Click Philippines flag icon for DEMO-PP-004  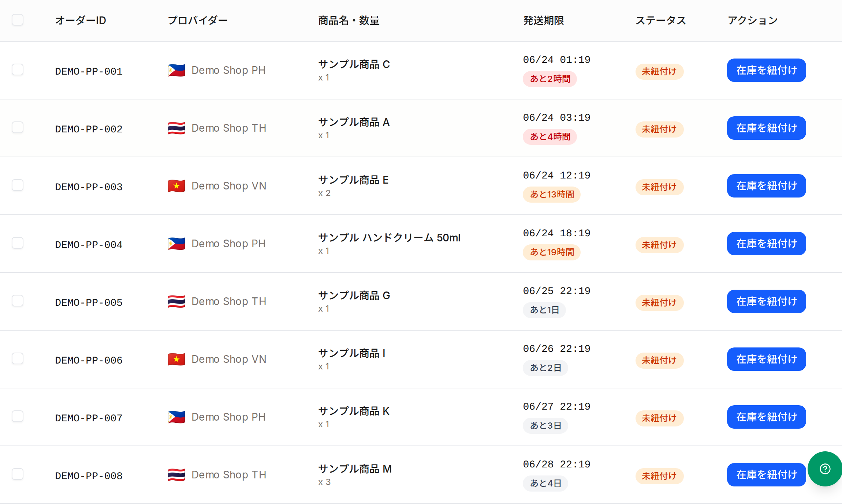pos(176,244)
